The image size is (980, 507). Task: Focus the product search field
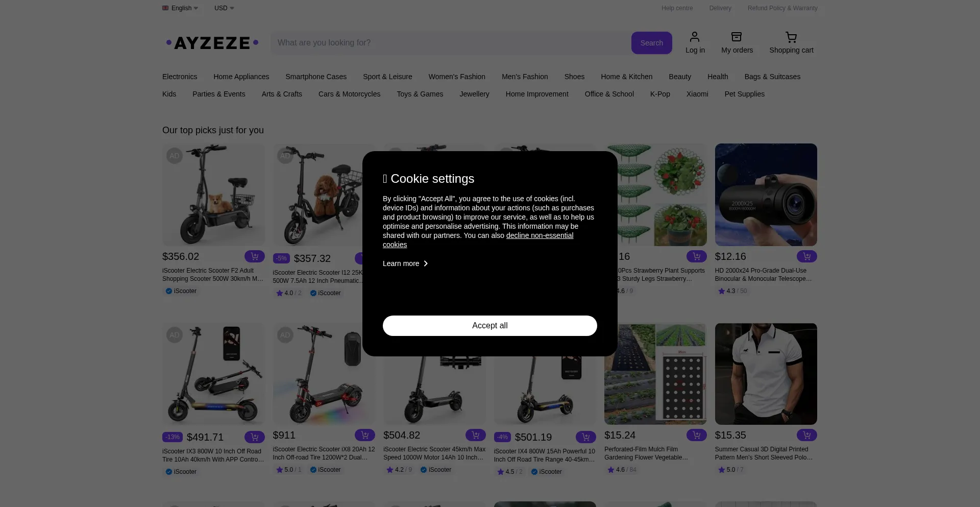451,43
